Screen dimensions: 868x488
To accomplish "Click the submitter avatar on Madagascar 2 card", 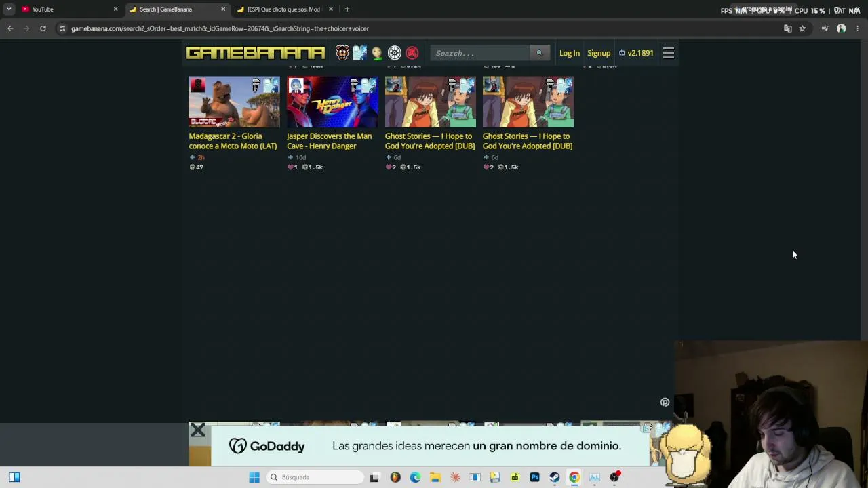I will [x=197, y=85].
